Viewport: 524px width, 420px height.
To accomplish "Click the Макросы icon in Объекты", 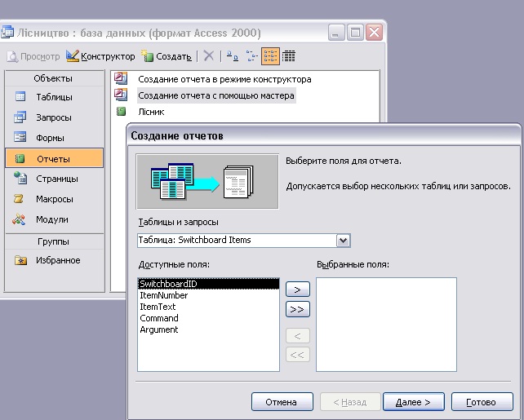I will coord(19,199).
